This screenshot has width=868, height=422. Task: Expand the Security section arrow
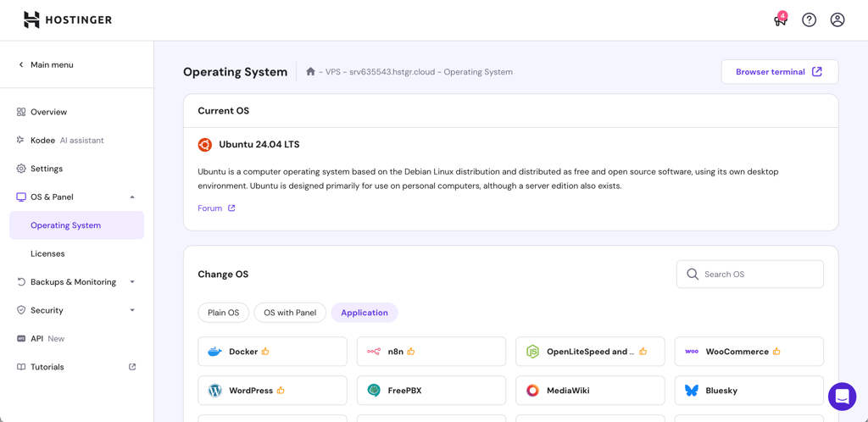click(x=132, y=310)
